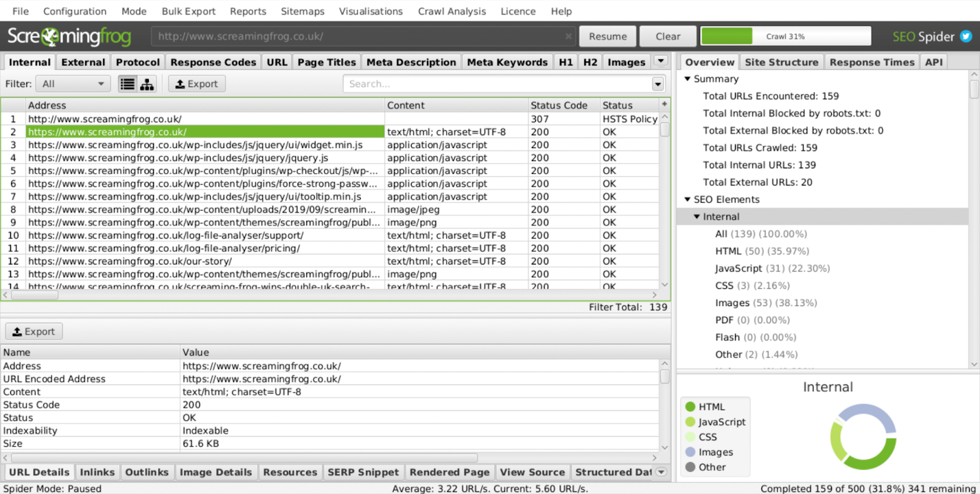Click the Export button beside the Filter
Screen dimensions: 980x494
click(197, 84)
